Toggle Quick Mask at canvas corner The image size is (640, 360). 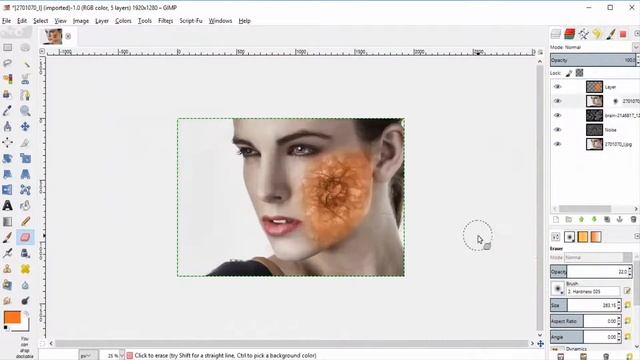pos(42,344)
